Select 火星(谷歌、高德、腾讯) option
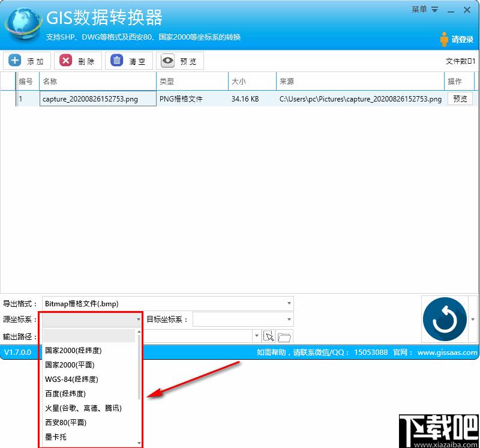 (x=83, y=408)
